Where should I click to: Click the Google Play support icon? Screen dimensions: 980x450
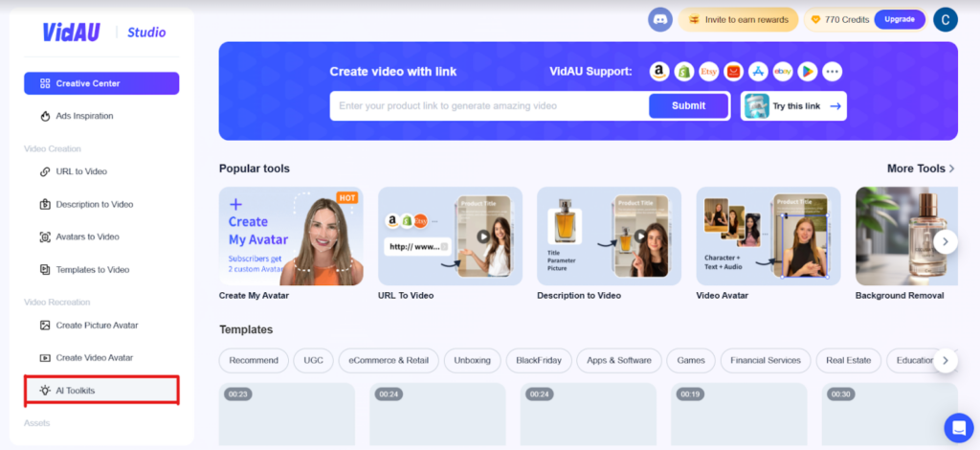click(x=808, y=72)
